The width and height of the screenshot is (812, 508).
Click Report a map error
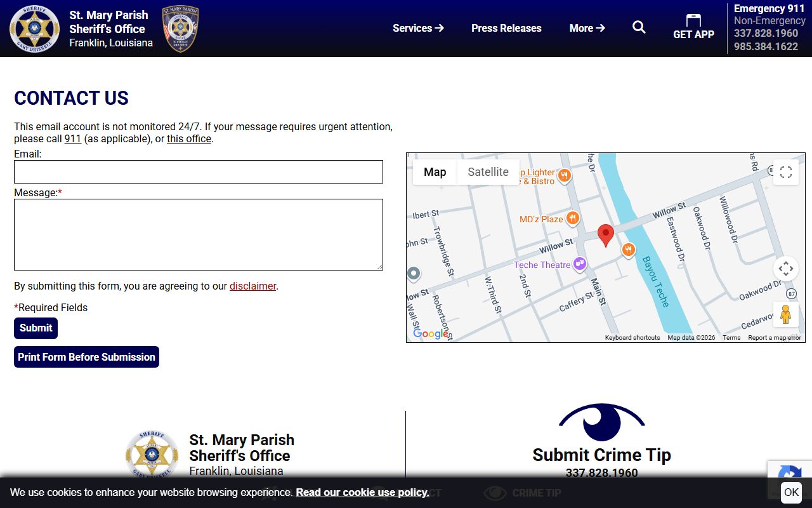(775, 338)
